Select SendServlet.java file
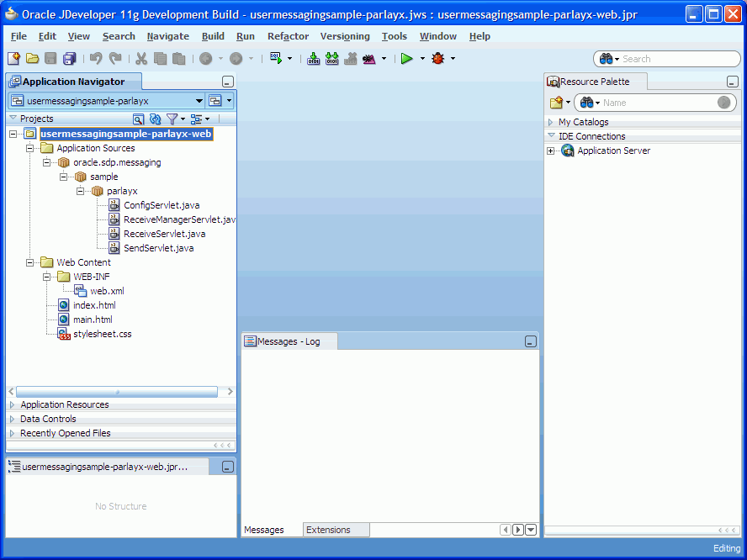747x560 pixels. [159, 248]
